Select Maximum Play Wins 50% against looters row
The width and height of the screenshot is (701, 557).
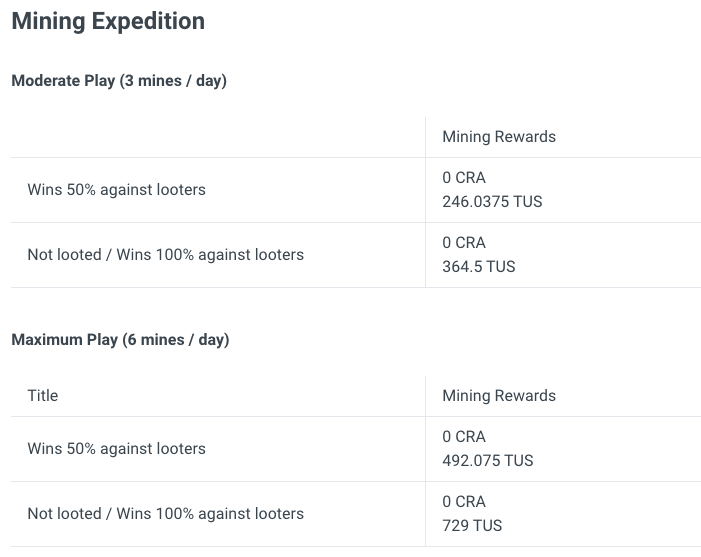(356, 449)
